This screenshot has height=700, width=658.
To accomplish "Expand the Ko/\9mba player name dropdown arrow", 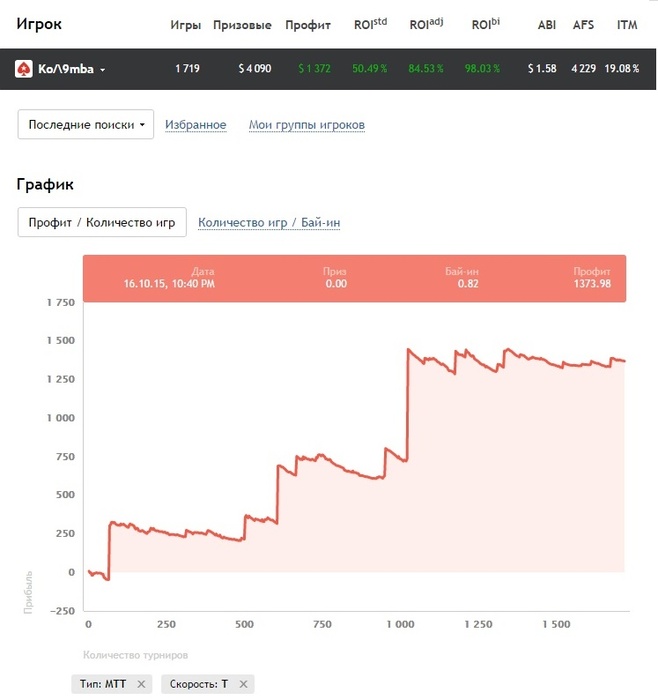I will 103,70.
